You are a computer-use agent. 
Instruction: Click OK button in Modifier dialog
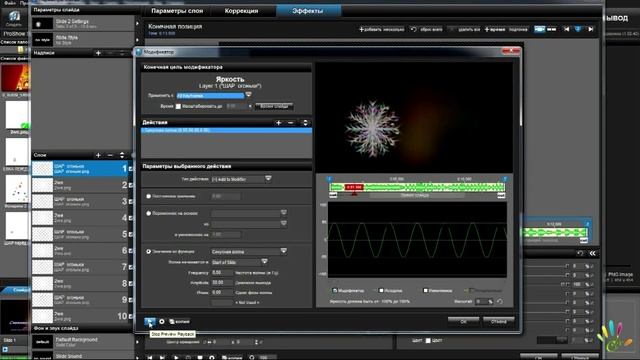(463, 322)
